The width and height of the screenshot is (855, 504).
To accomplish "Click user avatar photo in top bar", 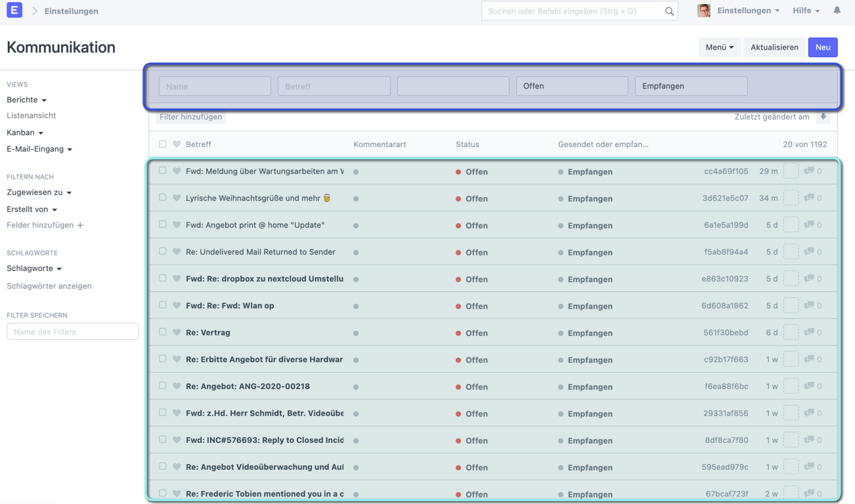I will click(x=704, y=10).
